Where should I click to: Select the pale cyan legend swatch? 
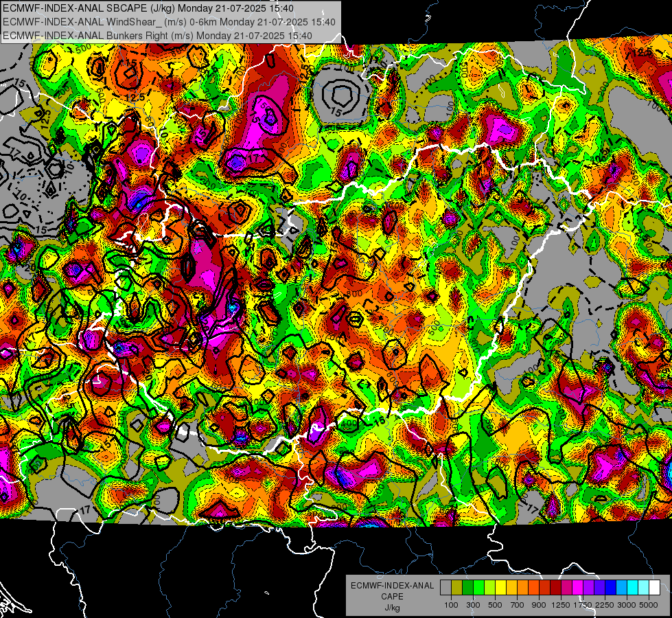[644, 587]
